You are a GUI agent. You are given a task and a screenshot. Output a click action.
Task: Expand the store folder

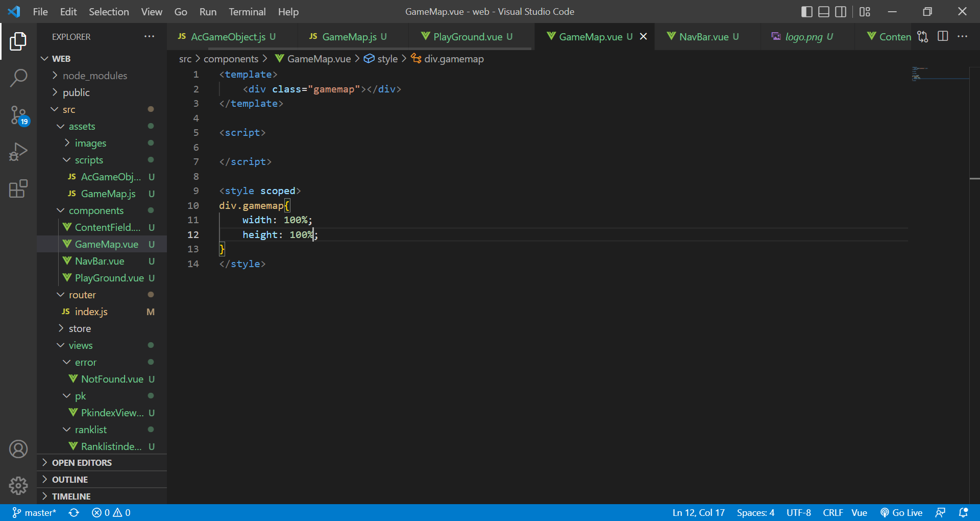click(x=102, y=328)
